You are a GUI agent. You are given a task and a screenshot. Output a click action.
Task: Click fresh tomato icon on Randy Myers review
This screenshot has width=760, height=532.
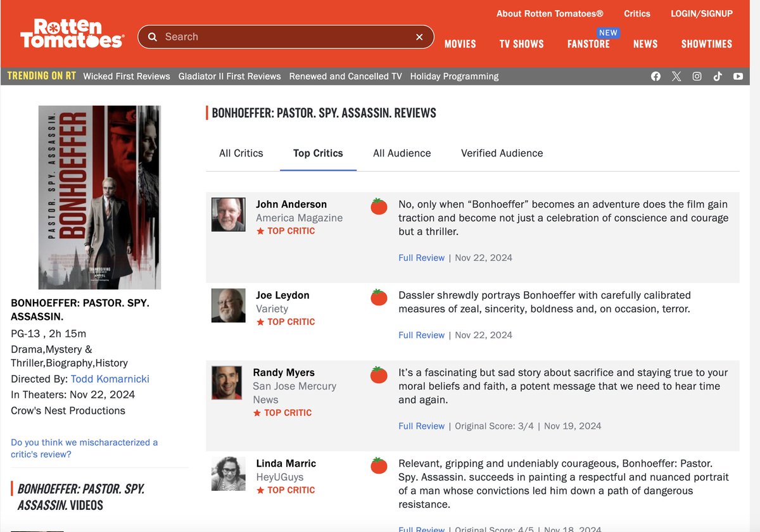click(379, 374)
